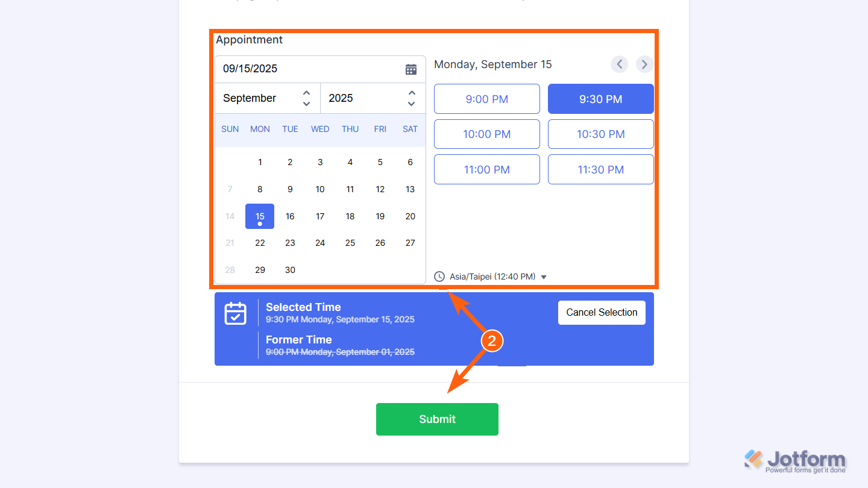Expand the Asia/Taipei timezone dropdown
Image resolution: width=868 pixels, height=488 pixels.
544,277
